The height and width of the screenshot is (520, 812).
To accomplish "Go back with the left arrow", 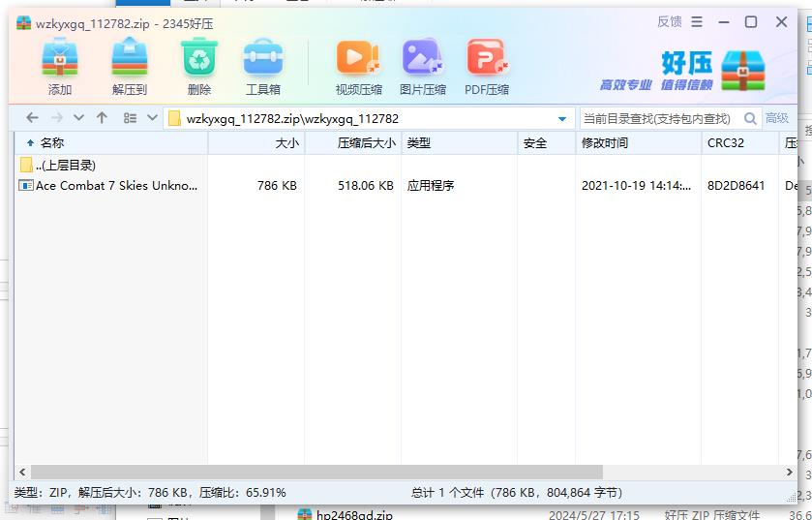I will (x=32, y=118).
